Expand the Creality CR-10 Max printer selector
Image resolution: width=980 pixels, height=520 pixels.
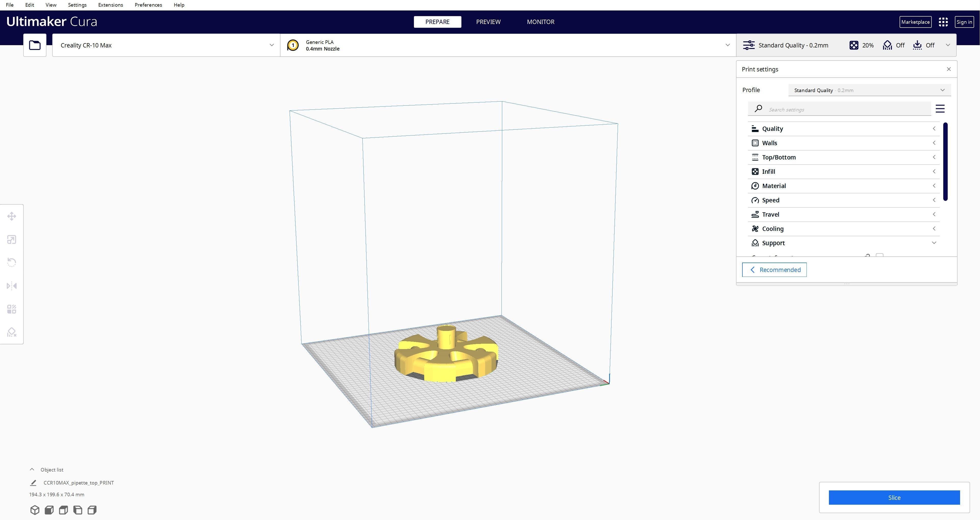tap(166, 45)
